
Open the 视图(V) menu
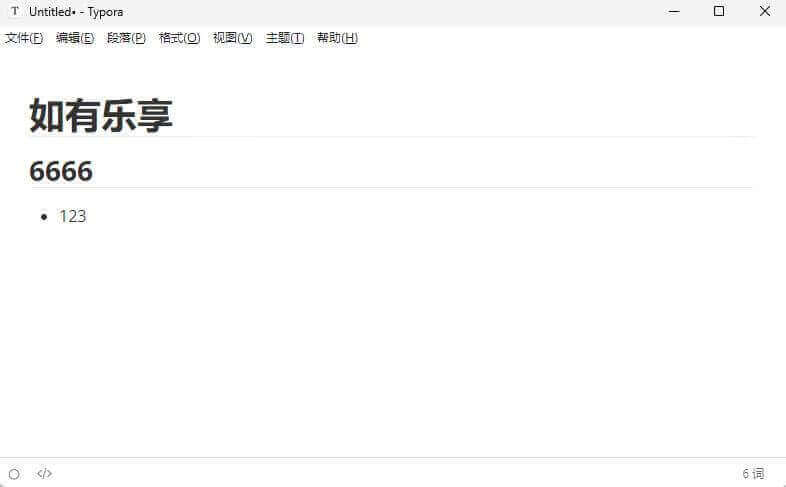click(233, 38)
